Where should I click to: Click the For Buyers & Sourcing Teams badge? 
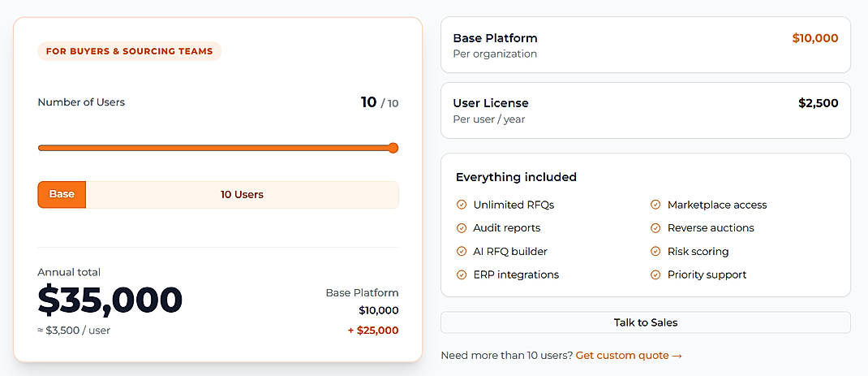130,51
